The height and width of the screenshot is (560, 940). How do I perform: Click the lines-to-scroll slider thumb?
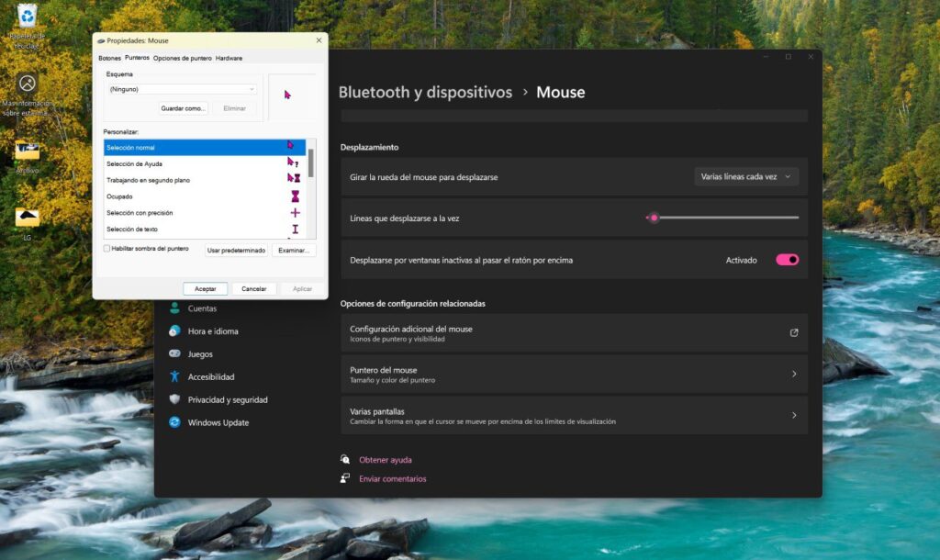(x=654, y=218)
